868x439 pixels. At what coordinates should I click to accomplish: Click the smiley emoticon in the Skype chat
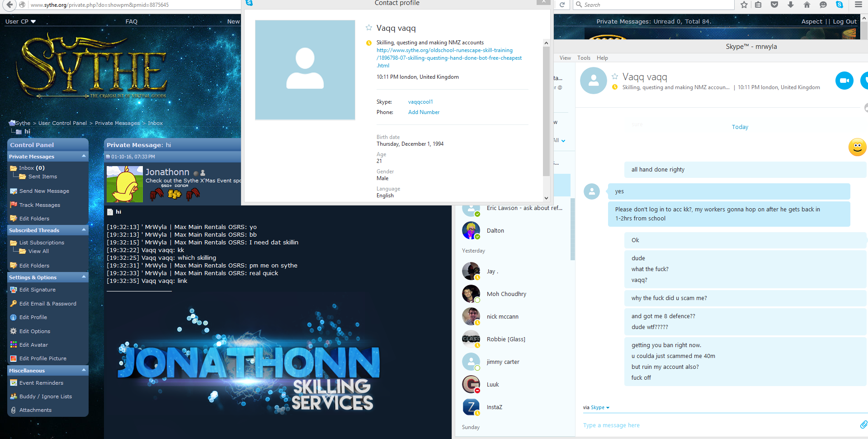857,147
